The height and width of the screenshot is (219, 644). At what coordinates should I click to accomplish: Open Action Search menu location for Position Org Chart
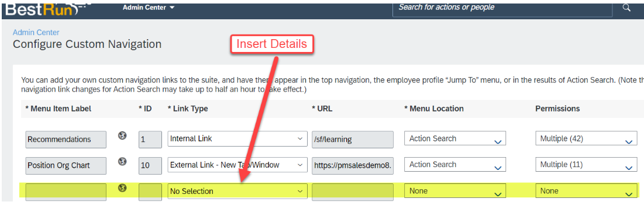tap(454, 165)
